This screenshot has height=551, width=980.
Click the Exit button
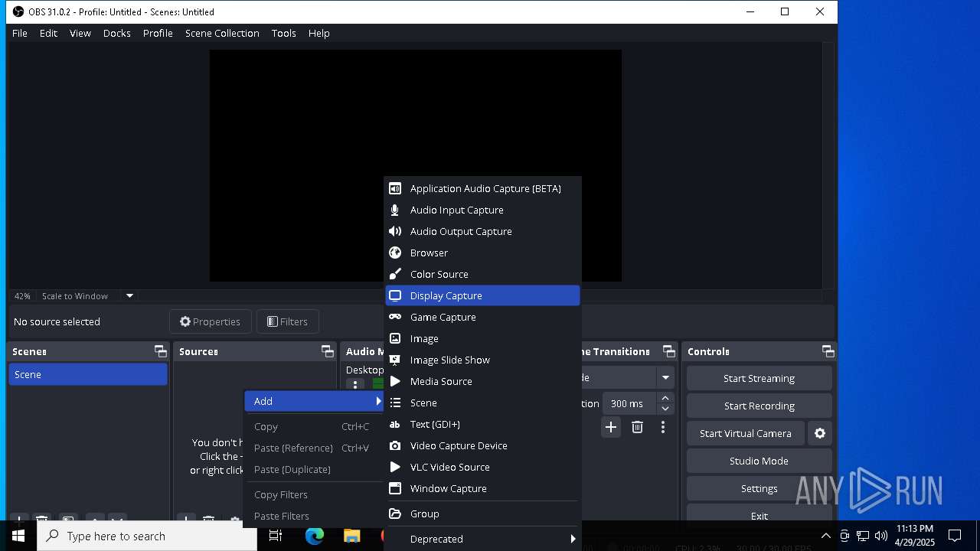pos(759,515)
